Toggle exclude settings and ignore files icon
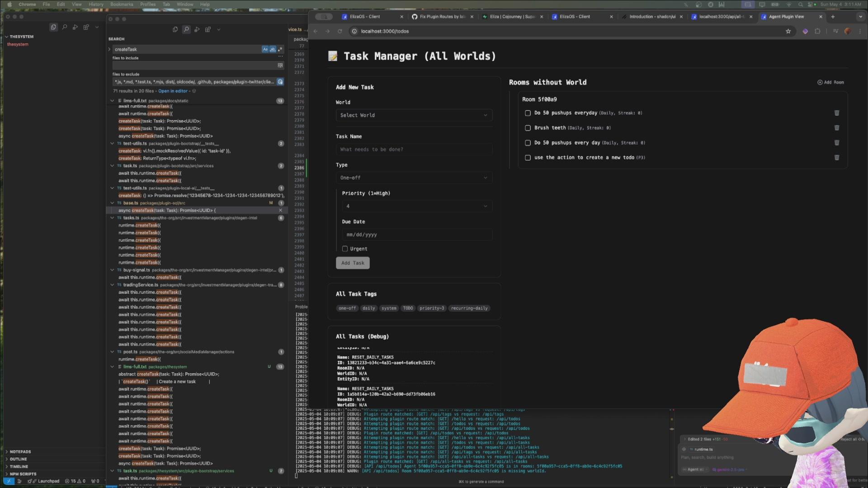Viewport: 868px width, 488px height. [x=280, y=82]
